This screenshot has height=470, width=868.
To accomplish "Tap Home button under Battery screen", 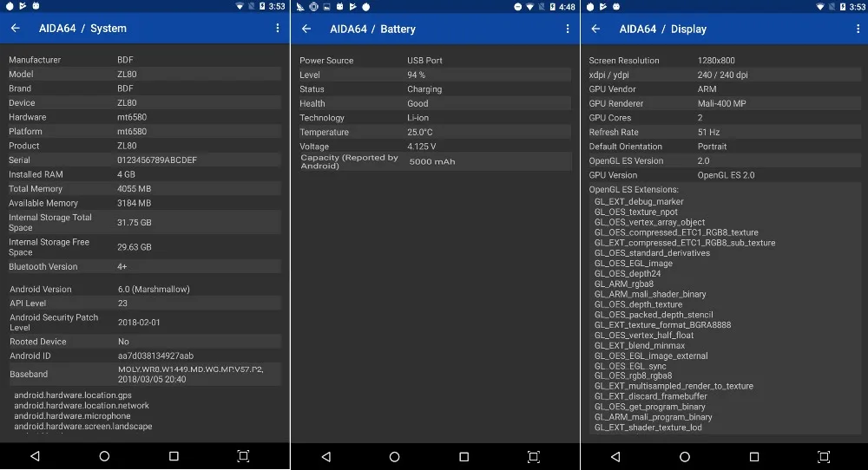I will pyautogui.click(x=394, y=457).
